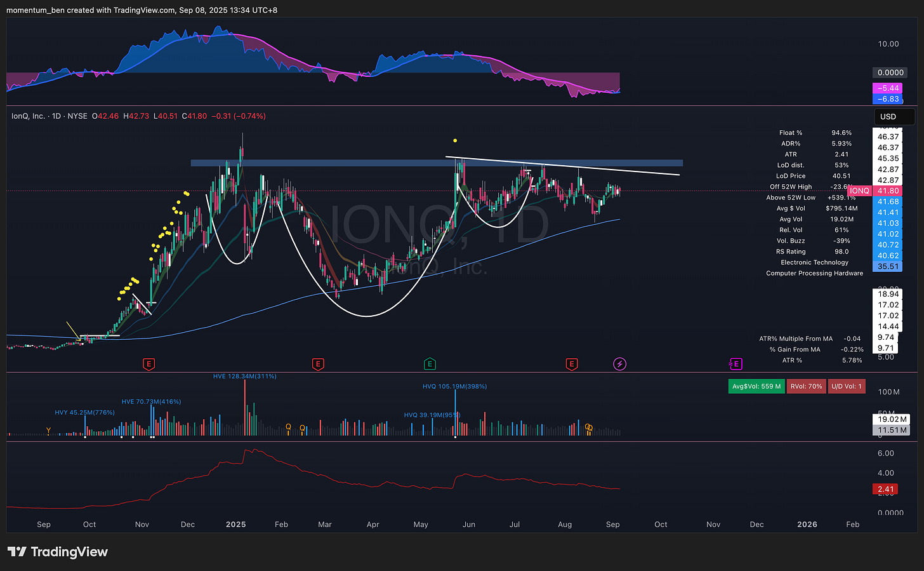Open the USD currency selector
The image size is (924, 571).
coord(894,116)
